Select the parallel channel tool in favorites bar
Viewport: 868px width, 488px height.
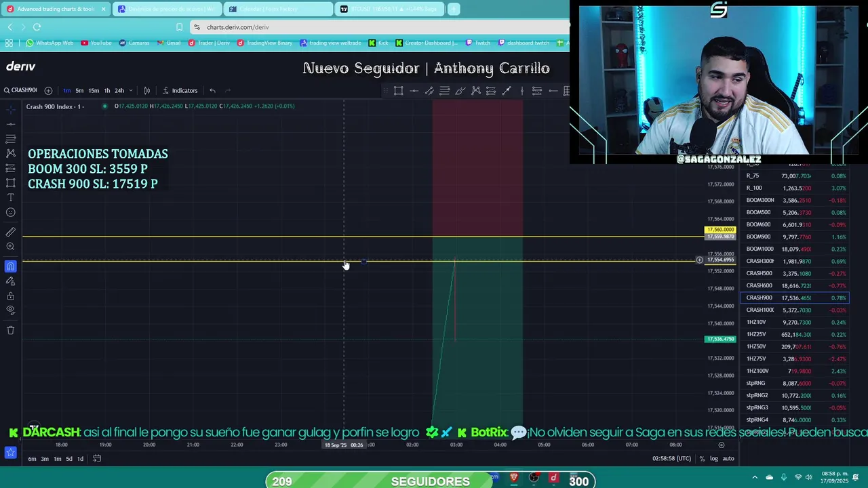pos(429,90)
